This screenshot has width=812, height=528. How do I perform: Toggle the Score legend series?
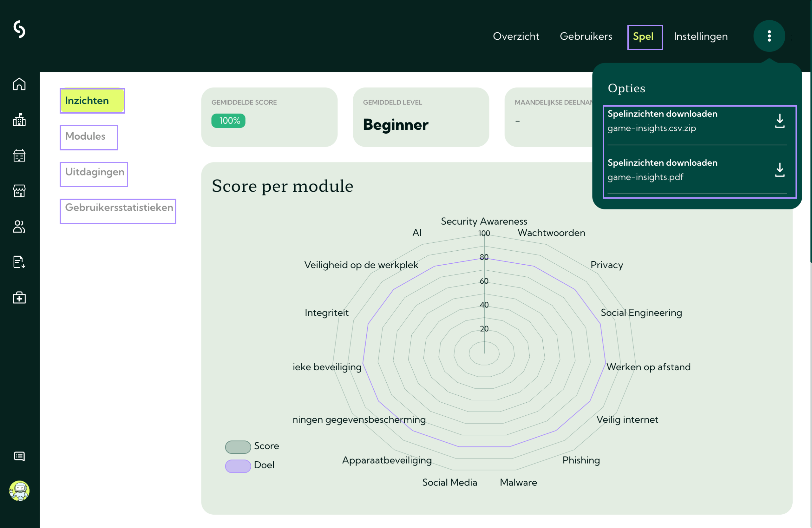coord(252,446)
